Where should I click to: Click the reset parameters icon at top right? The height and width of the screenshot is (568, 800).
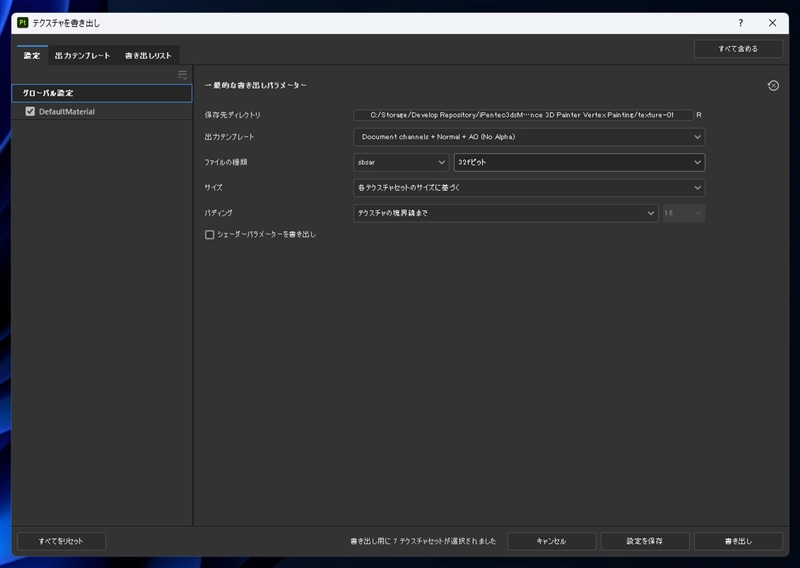pyautogui.click(x=773, y=86)
